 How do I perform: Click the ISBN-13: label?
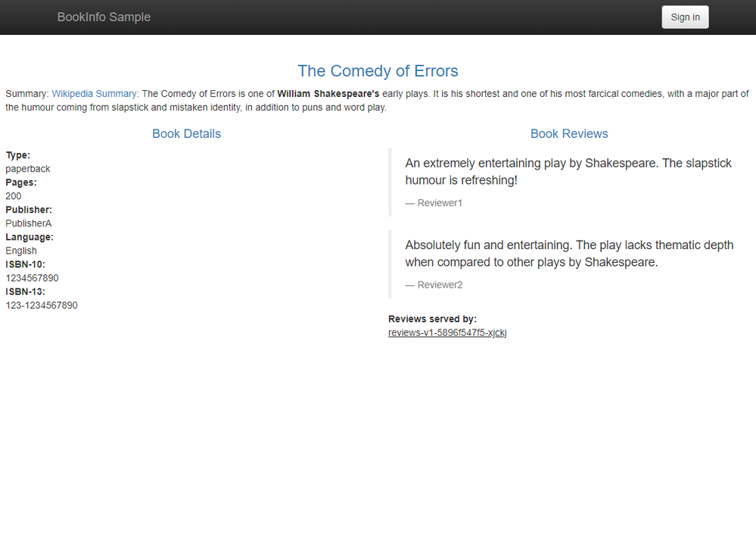(26, 292)
